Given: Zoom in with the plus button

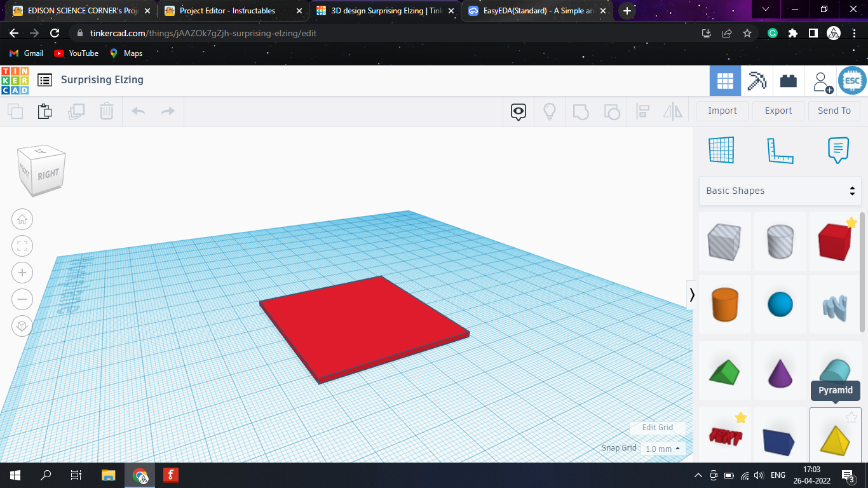Looking at the screenshot, I should [22, 273].
